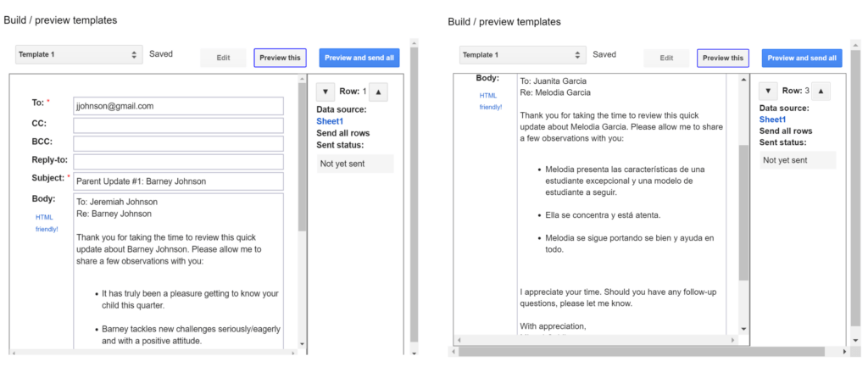Click Edit button in right panel
The image size is (868, 367).
(666, 58)
